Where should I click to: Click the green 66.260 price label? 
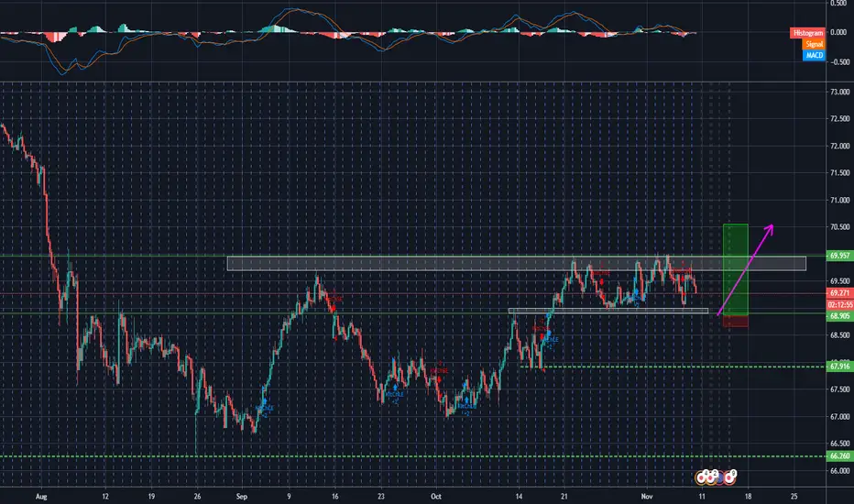[839, 456]
